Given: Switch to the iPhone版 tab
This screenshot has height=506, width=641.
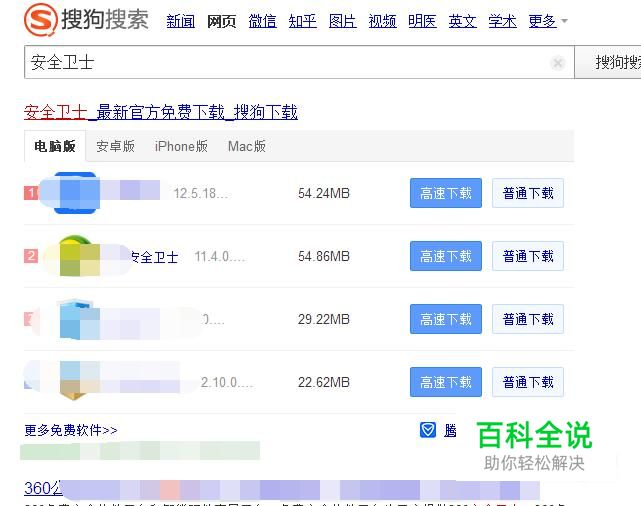Looking at the screenshot, I should point(181,146).
